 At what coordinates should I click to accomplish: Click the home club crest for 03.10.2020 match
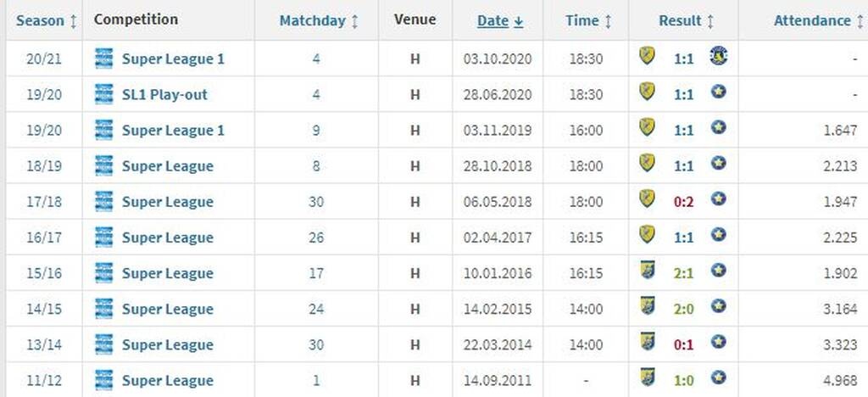647,57
